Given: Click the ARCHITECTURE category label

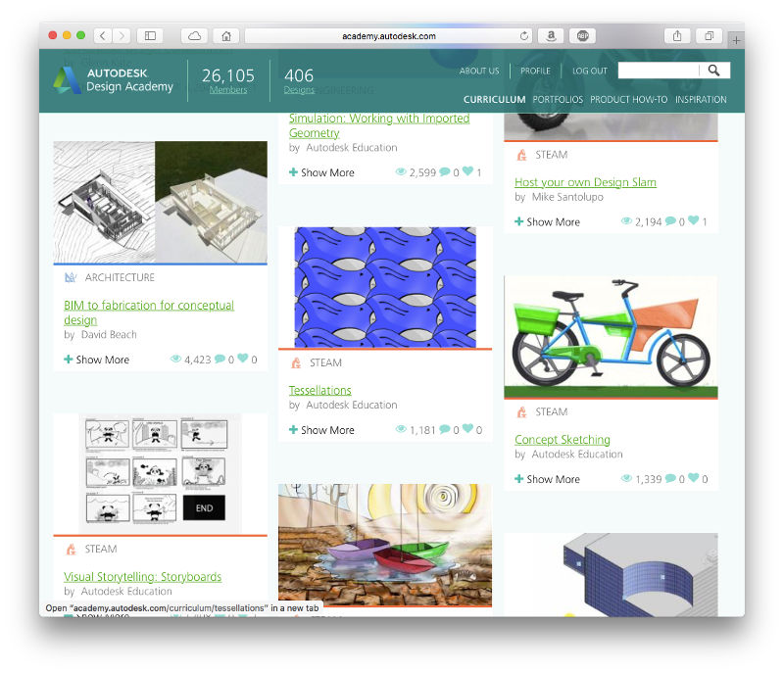Looking at the screenshot, I should point(120,277).
